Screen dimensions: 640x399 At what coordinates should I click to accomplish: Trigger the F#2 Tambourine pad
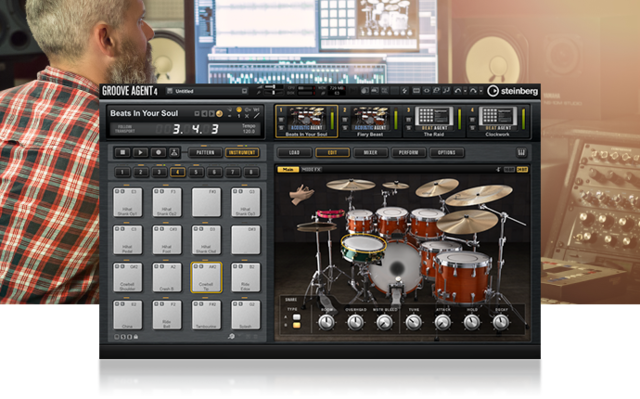(206, 315)
